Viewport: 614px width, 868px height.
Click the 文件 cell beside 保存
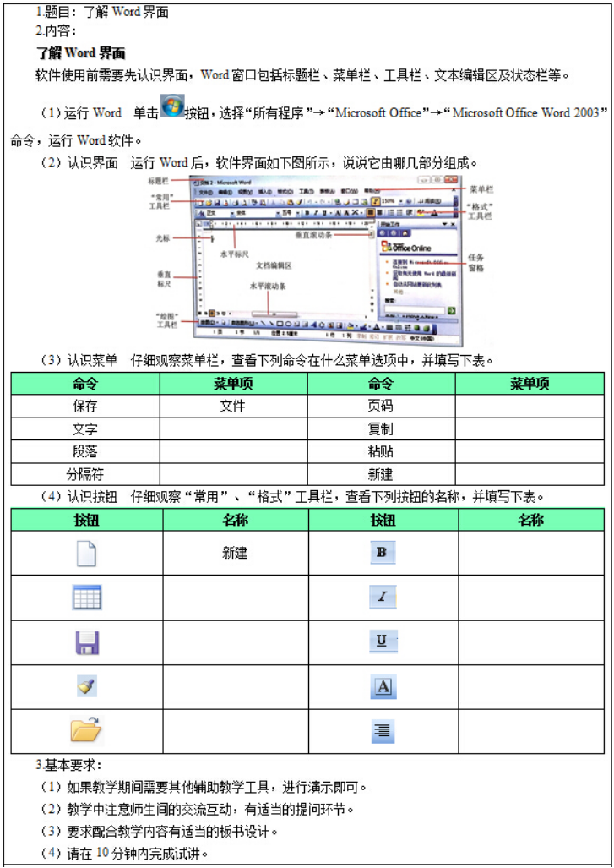[233, 406]
